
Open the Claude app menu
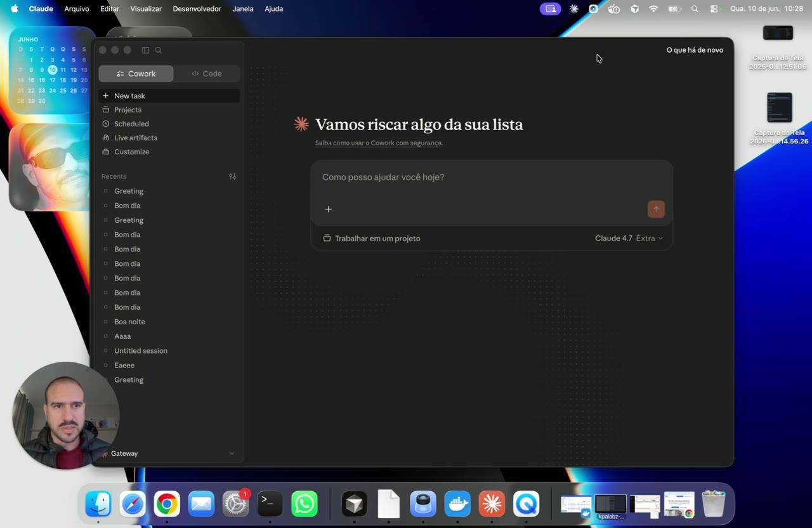point(41,9)
